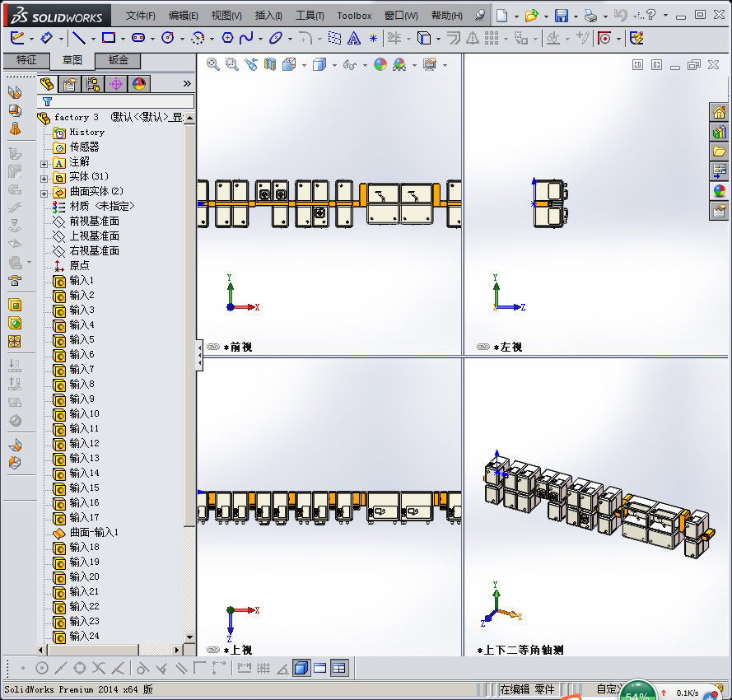Select the Ellipse sketch tool
The height and width of the screenshot is (700, 732).
(x=275, y=39)
